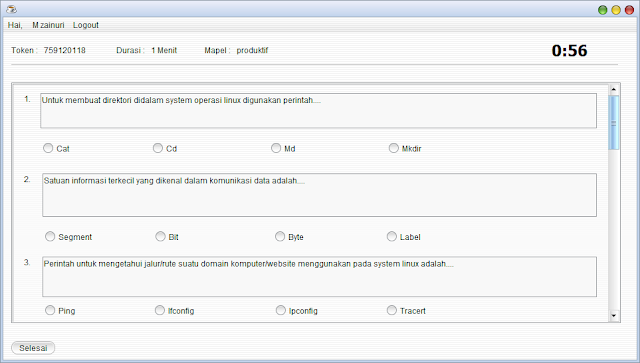Click the vertical scrollbar thumb
The width and height of the screenshot is (640, 363).
[613, 122]
